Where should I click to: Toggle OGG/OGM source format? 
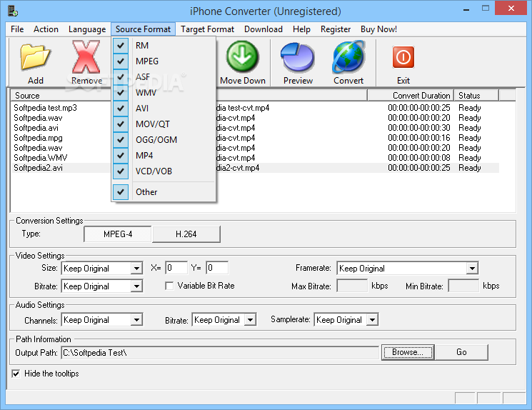164,139
